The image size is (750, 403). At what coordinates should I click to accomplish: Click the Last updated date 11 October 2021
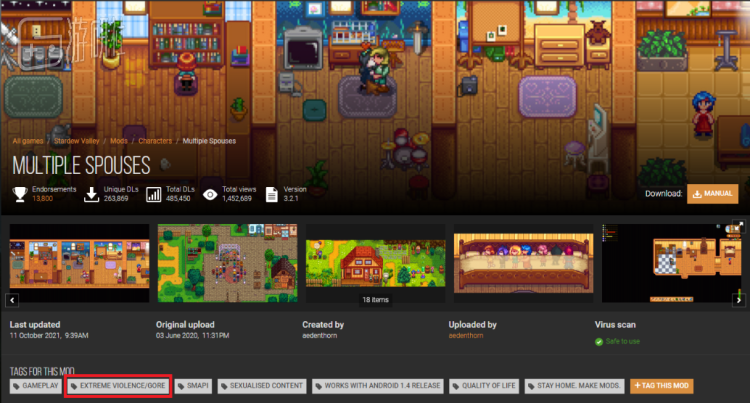[49, 336]
